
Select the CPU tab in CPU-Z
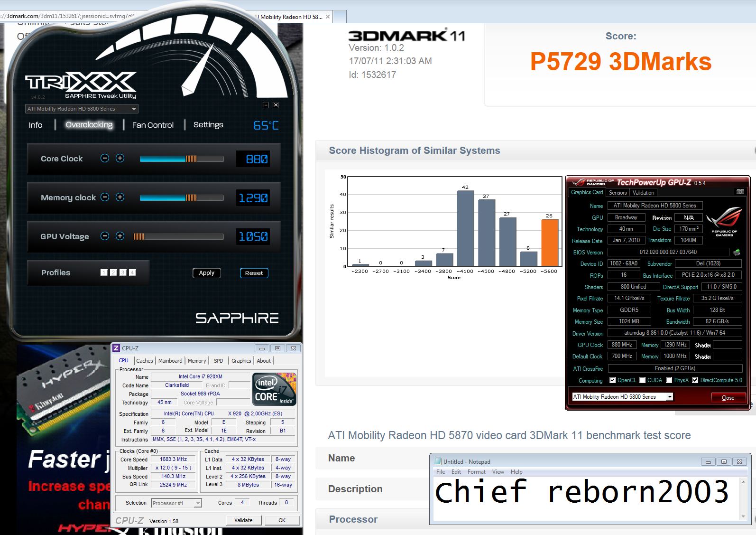(124, 360)
